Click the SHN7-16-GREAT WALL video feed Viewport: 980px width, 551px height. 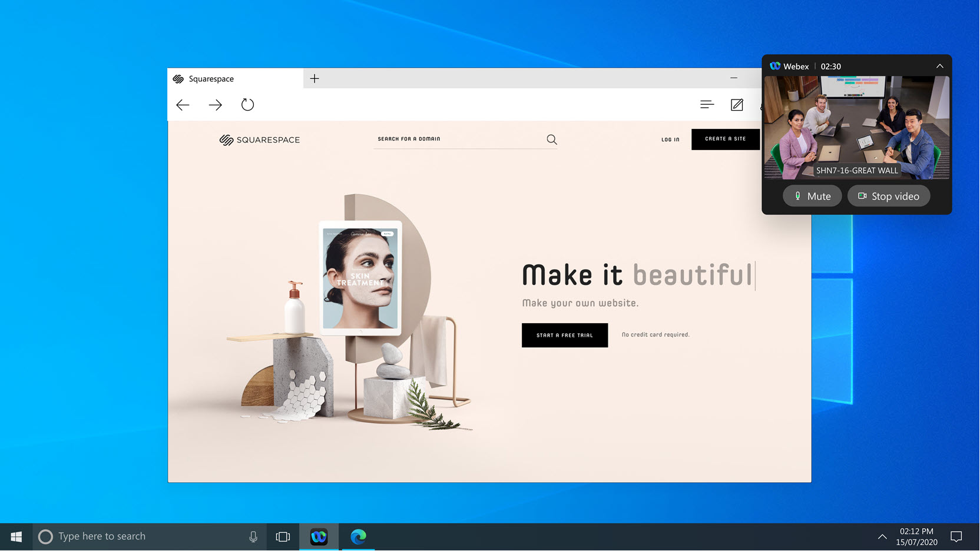(x=857, y=127)
